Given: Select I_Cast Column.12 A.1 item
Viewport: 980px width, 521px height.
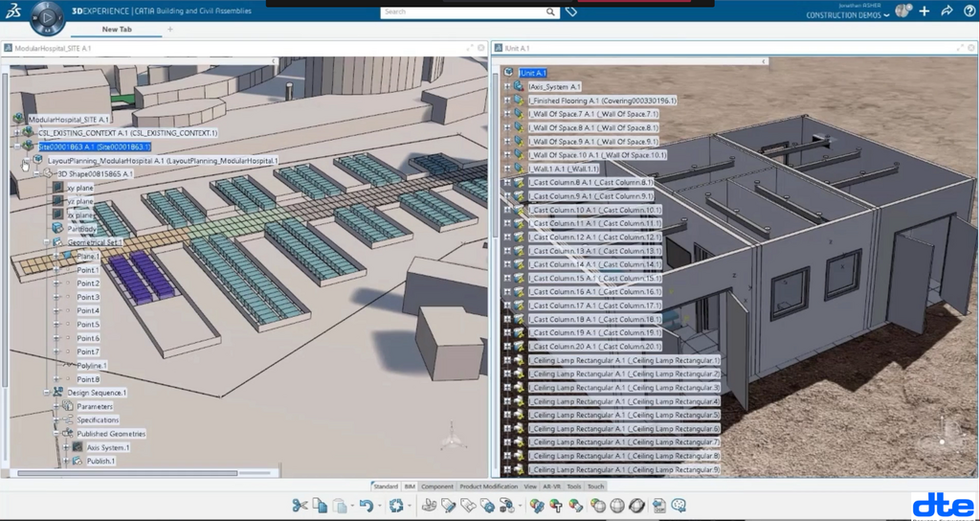Looking at the screenshot, I should (594, 238).
